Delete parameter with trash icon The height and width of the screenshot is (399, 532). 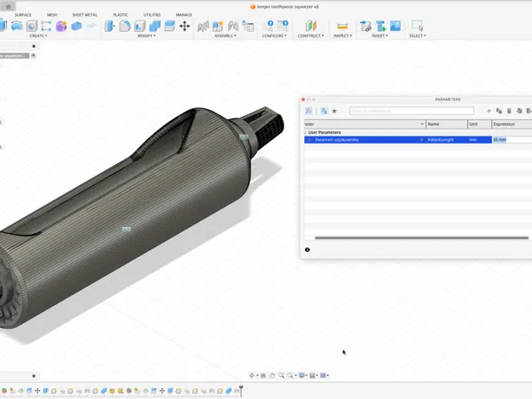[x=509, y=111]
